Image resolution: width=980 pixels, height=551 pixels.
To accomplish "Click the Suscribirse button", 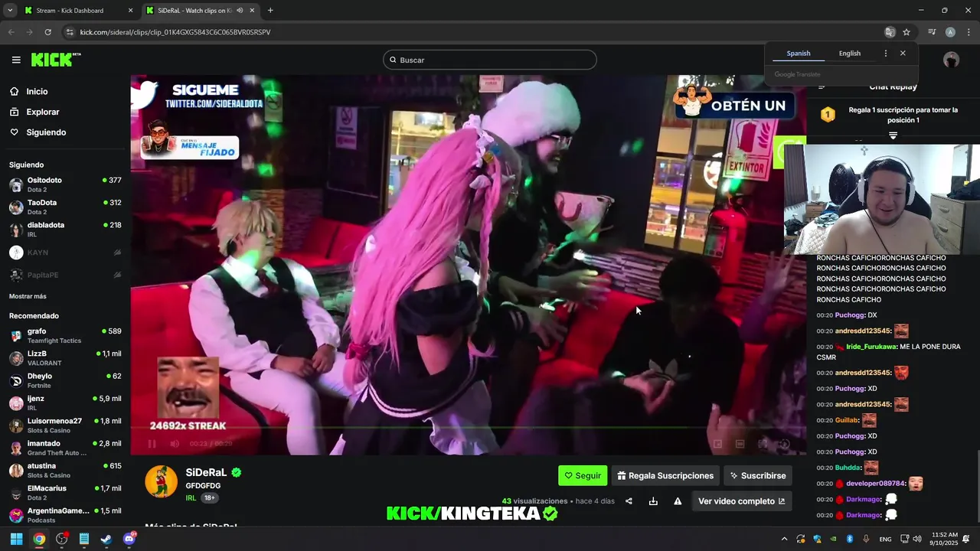I will click(x=758, y=475).
